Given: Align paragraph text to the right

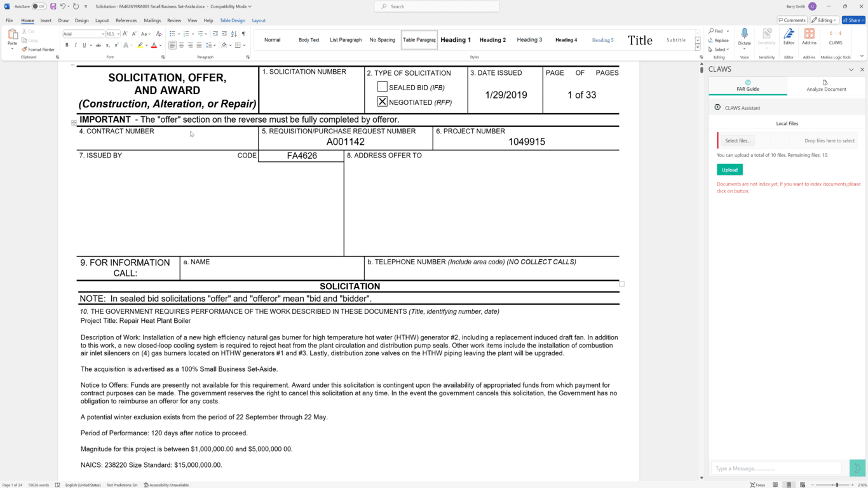Looking at the screenshot, I should [x=190, y=45].
